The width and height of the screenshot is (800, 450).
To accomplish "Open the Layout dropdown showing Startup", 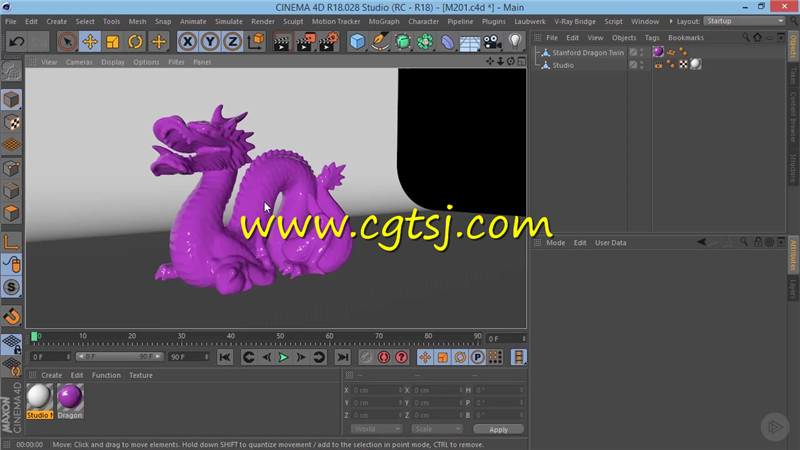I will coord(744,21).
